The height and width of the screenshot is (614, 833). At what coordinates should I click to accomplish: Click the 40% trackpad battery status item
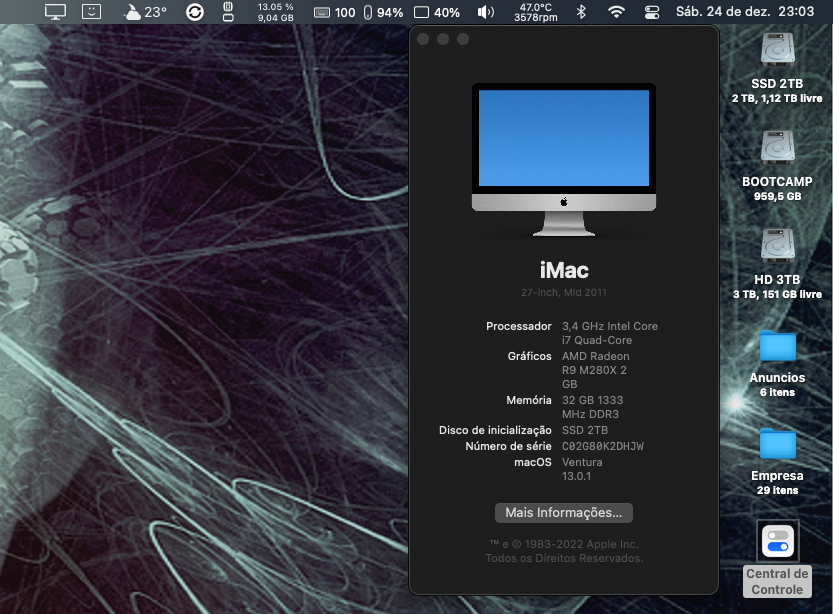[437, 12]
